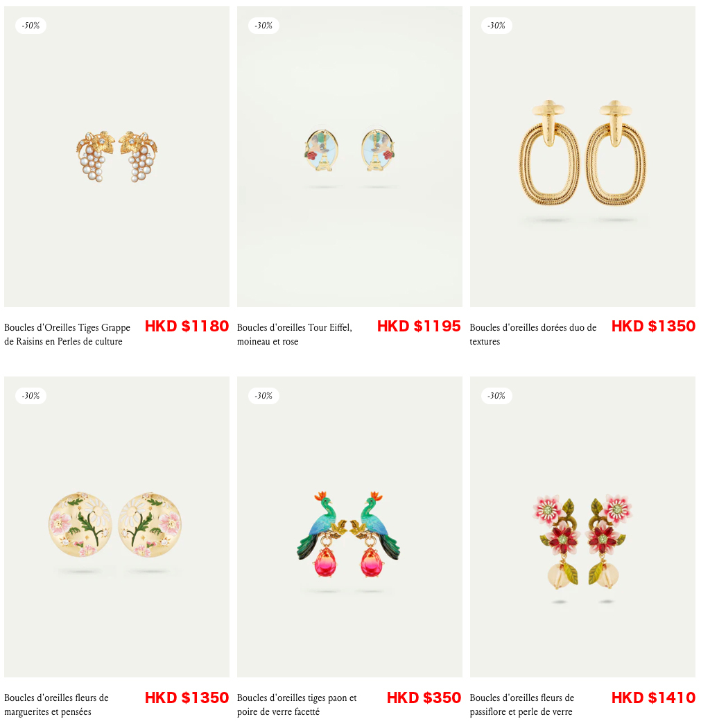Open Boucles d'Oreilles Tiges Grappe de Raisins link

(x=67, y=334)
